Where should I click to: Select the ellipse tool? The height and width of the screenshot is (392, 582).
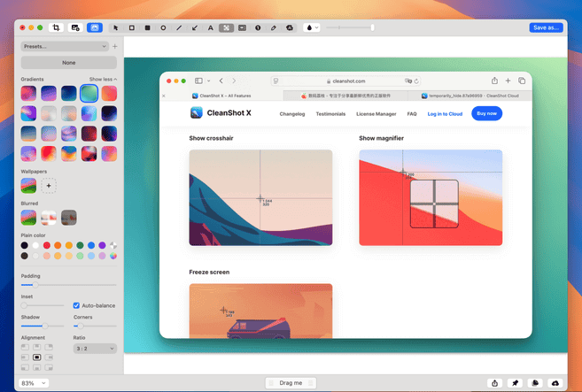[163, 27]
